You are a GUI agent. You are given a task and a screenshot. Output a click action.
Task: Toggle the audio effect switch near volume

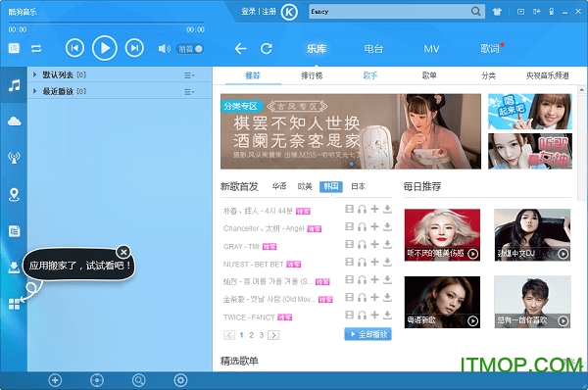tap(190, 49)
